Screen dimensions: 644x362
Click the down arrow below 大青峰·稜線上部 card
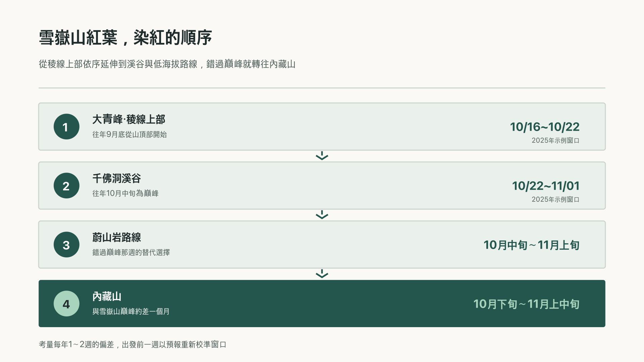pyautogui.click(x=322, y=156)
